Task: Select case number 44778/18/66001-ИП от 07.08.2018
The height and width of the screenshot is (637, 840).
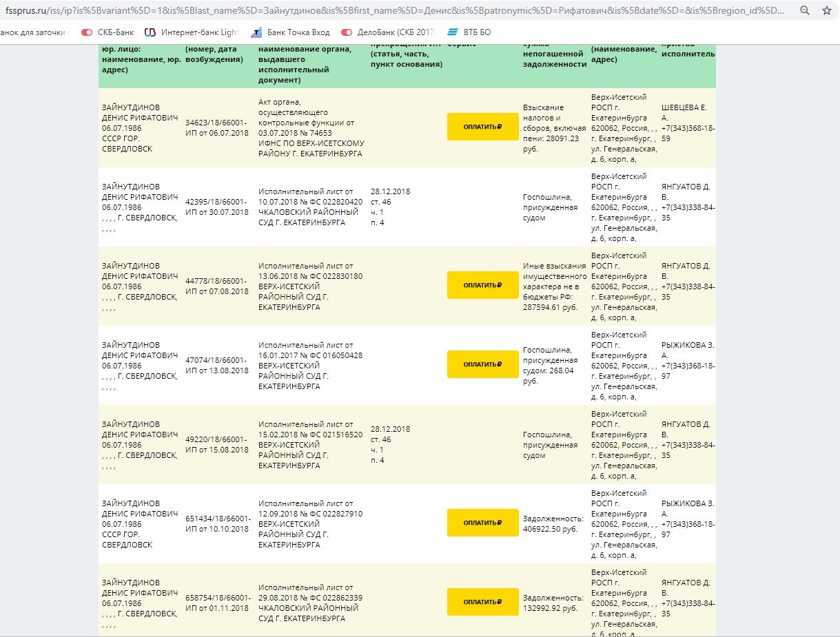Action: coord(217,286)
